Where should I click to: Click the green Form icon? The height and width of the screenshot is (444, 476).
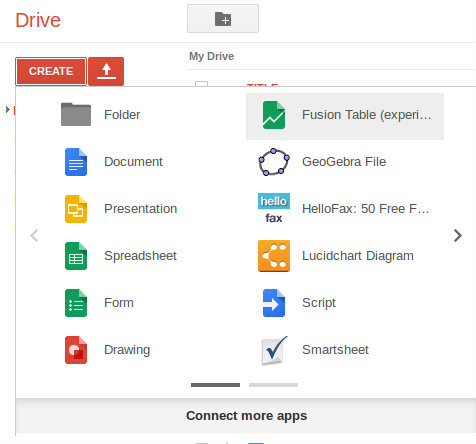76,303
